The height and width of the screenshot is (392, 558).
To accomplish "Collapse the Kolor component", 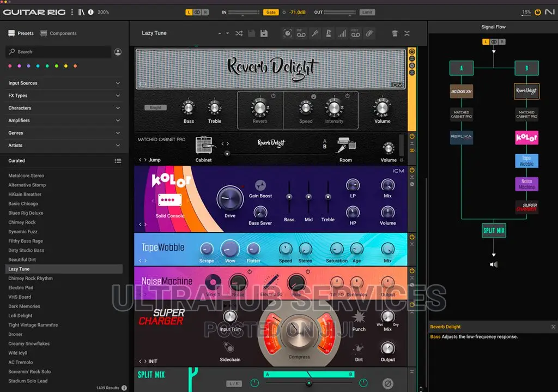I will pos(412,177).
